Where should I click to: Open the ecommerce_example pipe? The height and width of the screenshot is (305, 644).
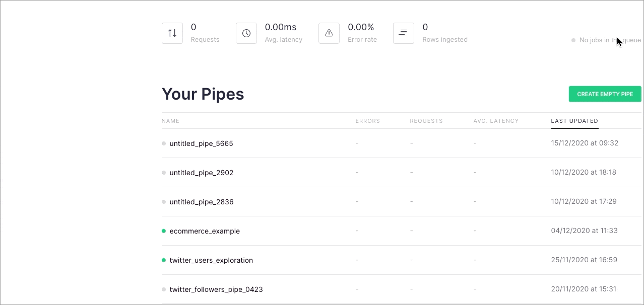click(x=205, y=231)
